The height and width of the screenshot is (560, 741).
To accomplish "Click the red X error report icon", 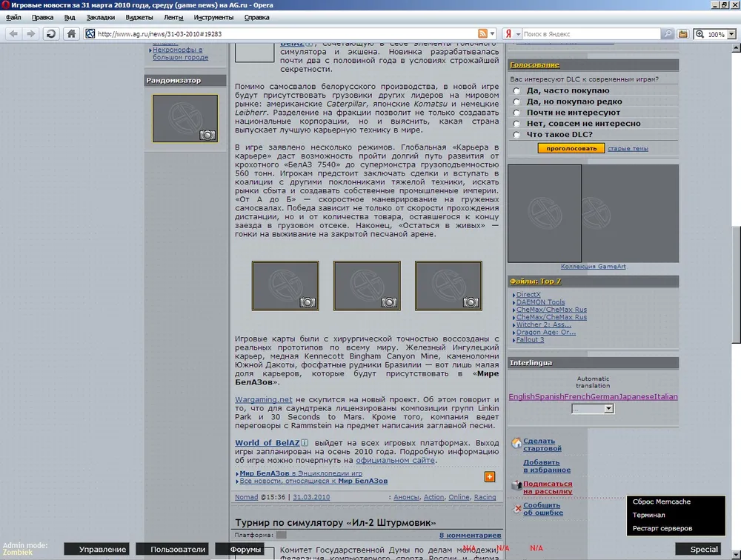I will [517, 509].
